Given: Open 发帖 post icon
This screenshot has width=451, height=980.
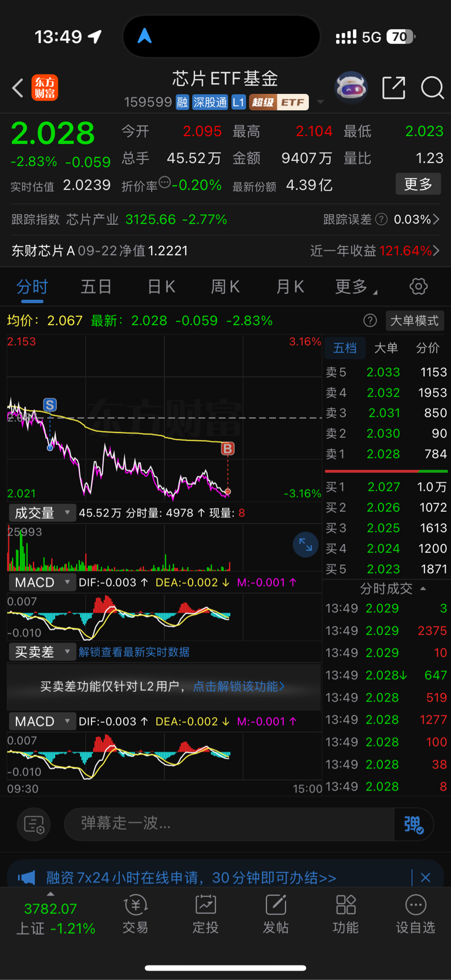Looking at the screenshot, I should [x=275, y=915].
